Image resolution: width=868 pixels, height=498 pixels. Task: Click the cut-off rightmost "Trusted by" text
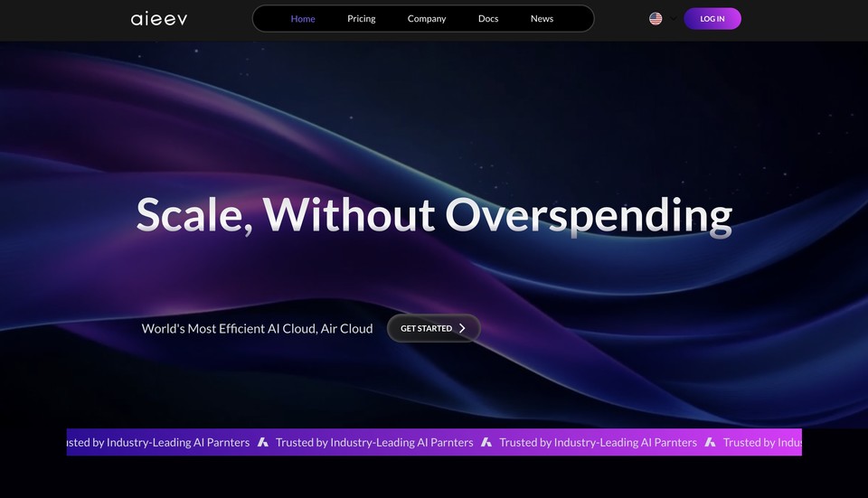(x=761, y=443)
